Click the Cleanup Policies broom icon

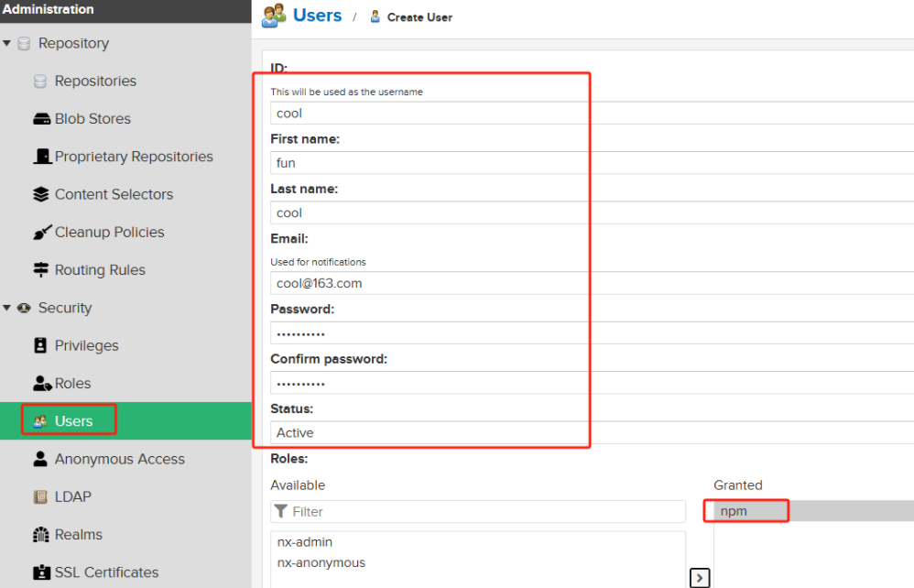coord(42,232)
